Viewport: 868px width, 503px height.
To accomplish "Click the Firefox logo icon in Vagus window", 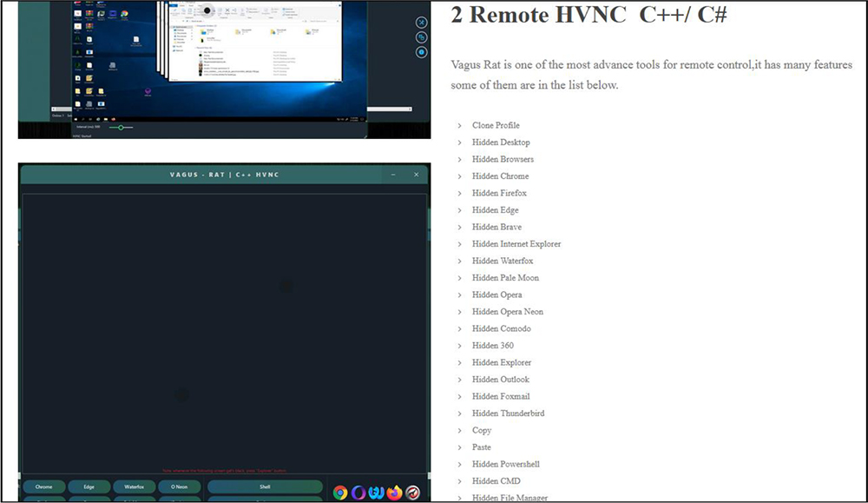I will tap(395, 493).
